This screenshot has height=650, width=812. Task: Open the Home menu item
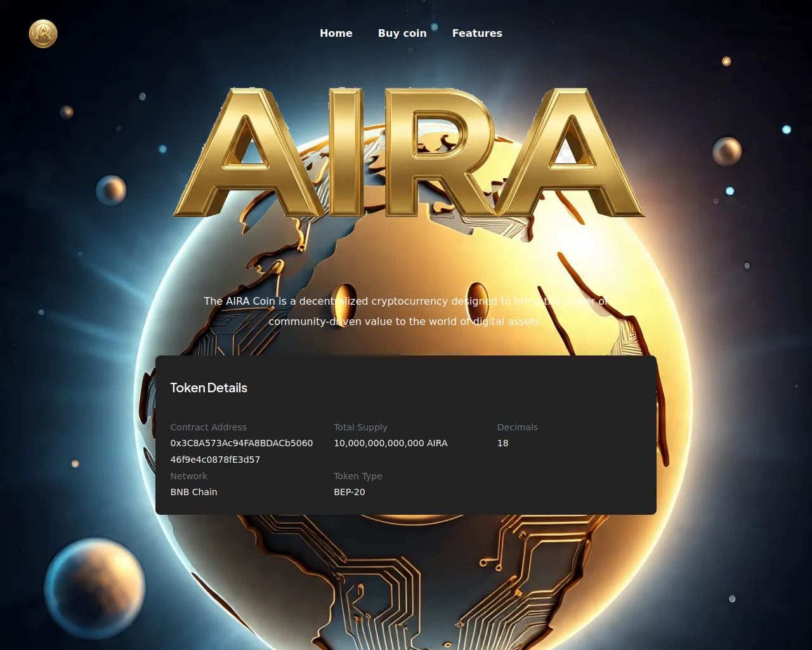point(336,33)
